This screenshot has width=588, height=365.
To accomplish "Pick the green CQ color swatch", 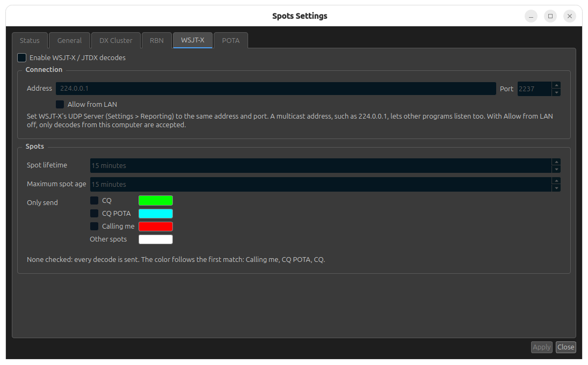I will 156,201.
